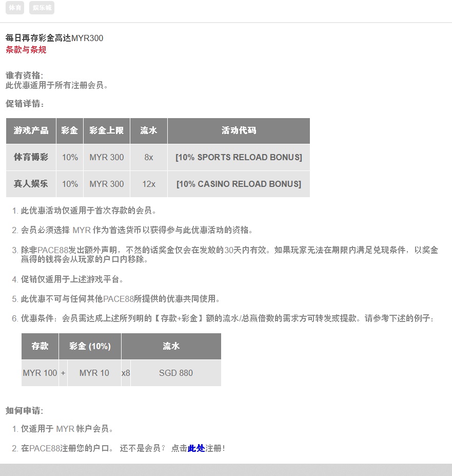Select the [10% SPORTS RELOAD BONUS] code cell
The width and height of the screenshot is (452, 476).
click(239, 158)
